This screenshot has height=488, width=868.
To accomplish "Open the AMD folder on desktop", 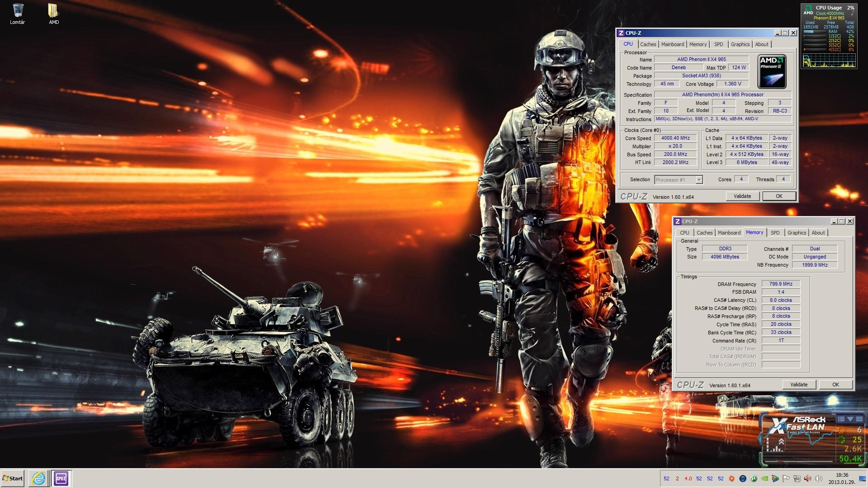I will coord(53,14).
